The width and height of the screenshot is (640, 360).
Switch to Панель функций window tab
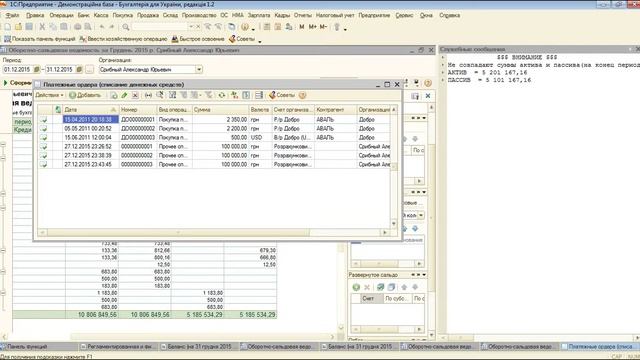(x=39, y=347)
